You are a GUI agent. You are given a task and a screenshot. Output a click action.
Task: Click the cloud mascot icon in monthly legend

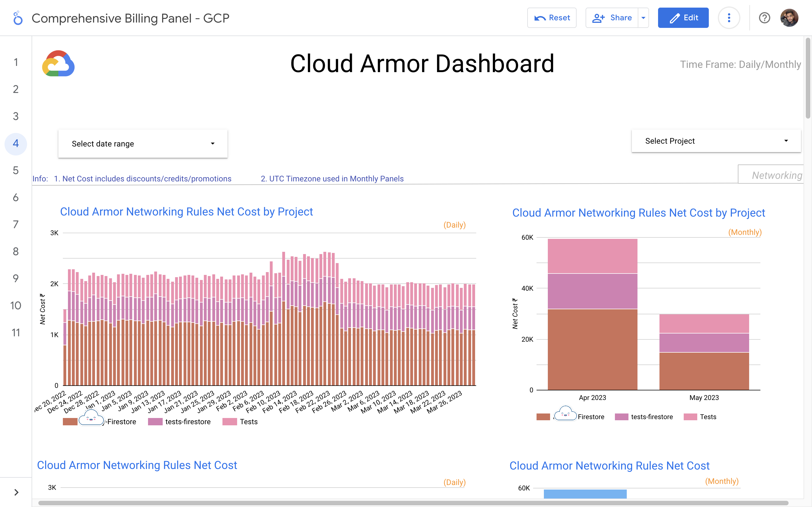(x=565, y=414)
